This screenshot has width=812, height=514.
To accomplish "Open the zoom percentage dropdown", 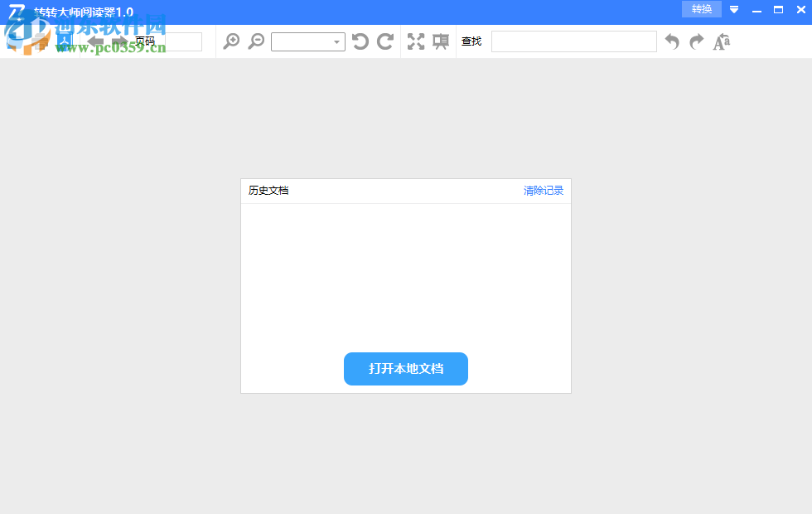I will click(336, 41).
